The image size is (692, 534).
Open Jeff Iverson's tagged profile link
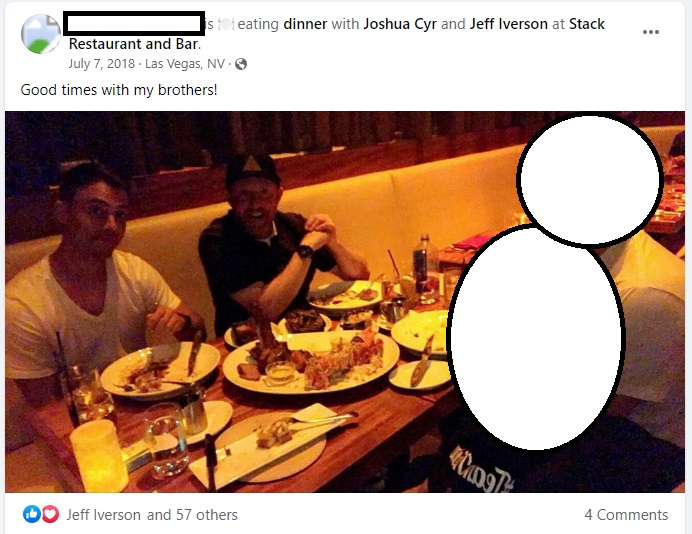click(x=508, y=24)
